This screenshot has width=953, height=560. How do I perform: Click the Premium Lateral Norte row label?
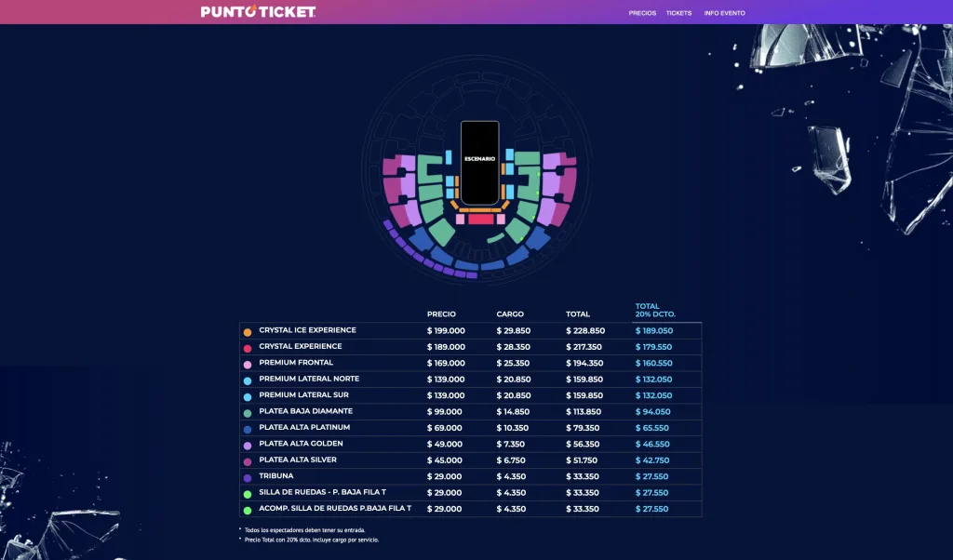[309, 379]
